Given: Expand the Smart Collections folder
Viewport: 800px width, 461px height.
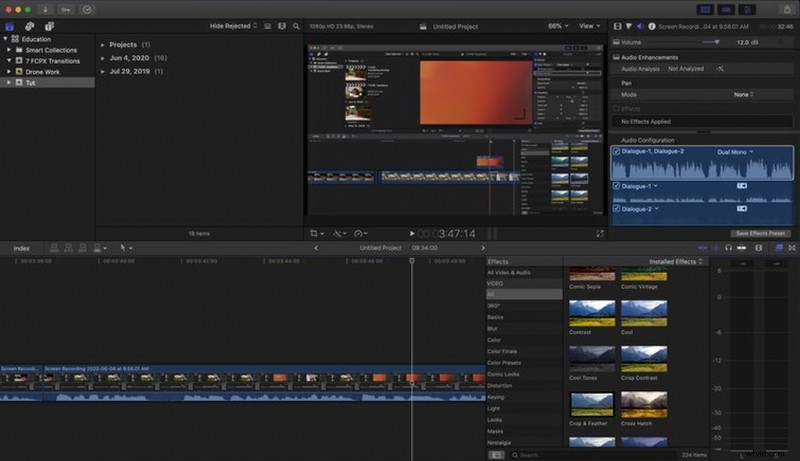Looking at the screenshot, I should [9, 50].
